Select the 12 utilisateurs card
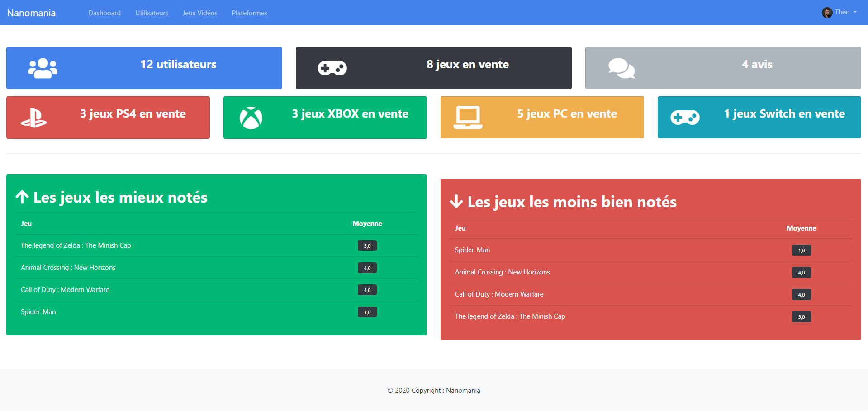868x415 pixels. coord(144,68)
